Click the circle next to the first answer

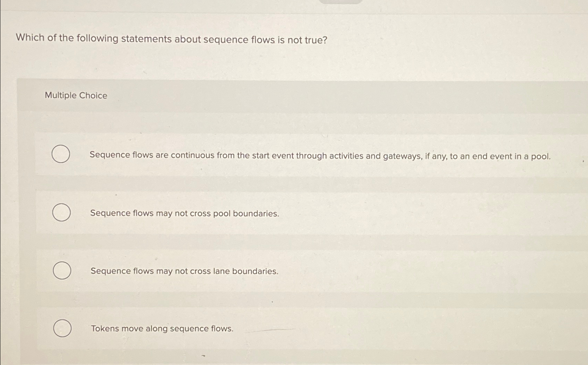[x=61, y=154]
